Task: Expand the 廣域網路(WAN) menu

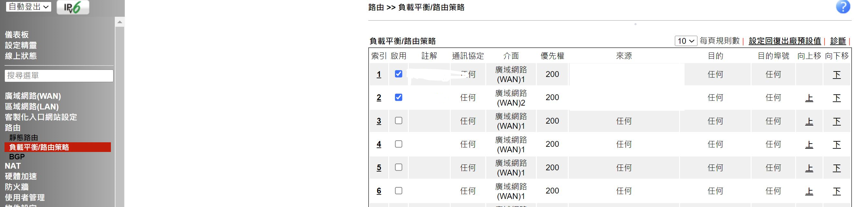Action: pos(33,96)
